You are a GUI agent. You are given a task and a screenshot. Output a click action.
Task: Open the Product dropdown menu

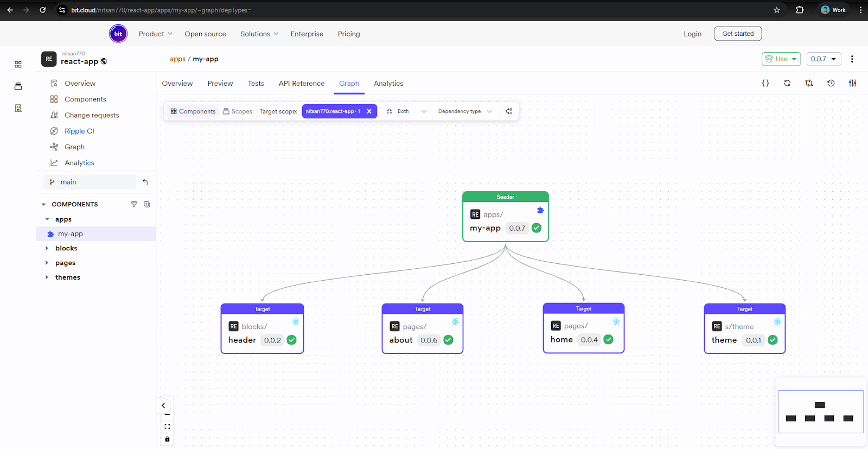tap(155, 34)
